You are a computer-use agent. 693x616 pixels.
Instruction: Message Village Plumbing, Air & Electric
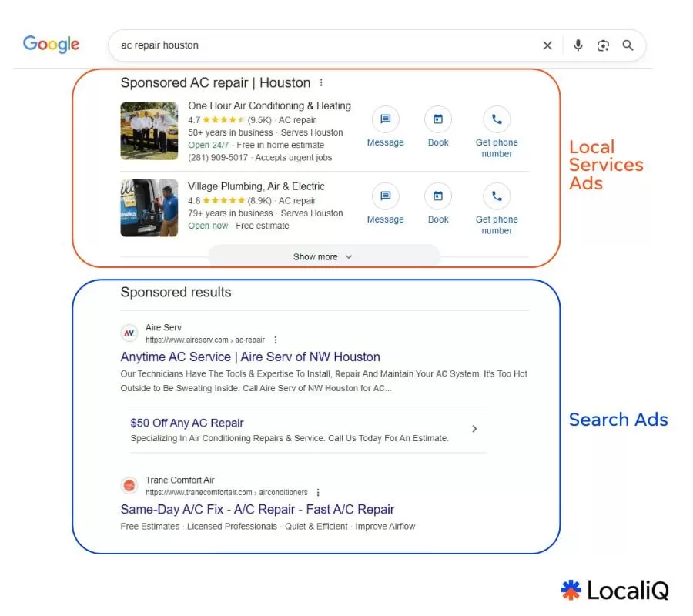pos(386,204)
